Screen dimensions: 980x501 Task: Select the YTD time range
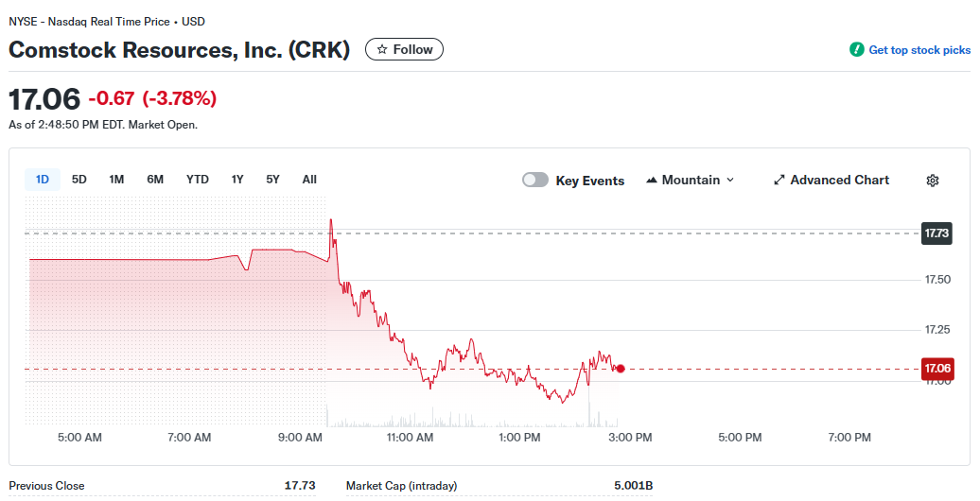point(198,180)
